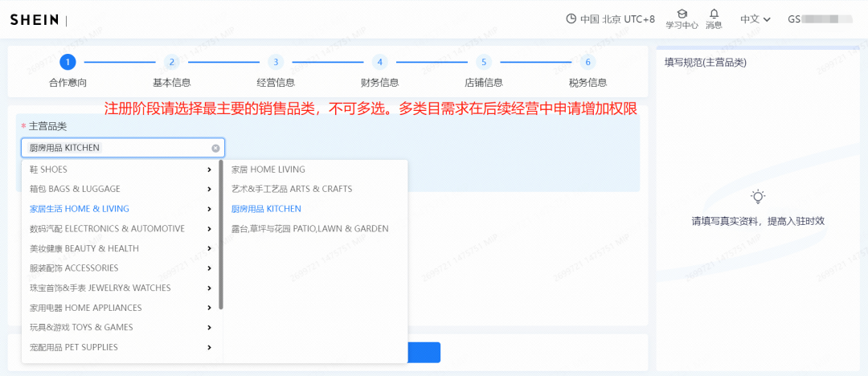
Task: Click the category list scrollbar
Action: pos(221,233)
